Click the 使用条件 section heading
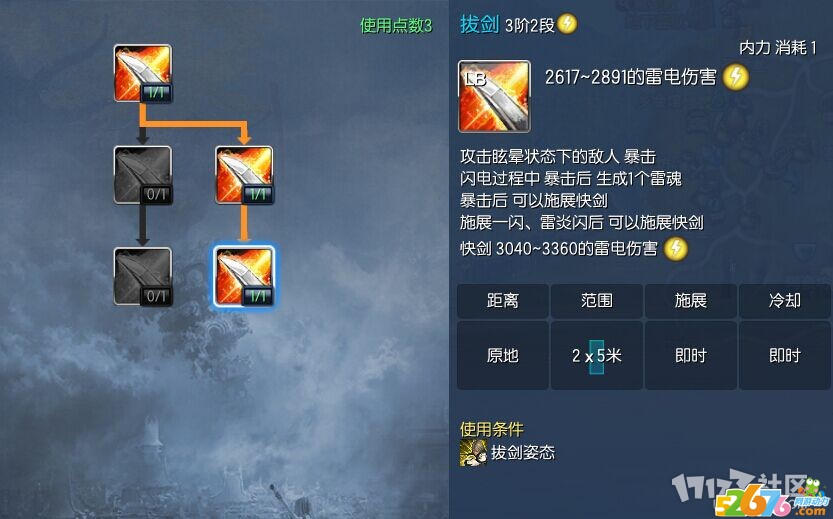This screenshot has width=833, height=519. pyautogui.click(x=491, y=429)
